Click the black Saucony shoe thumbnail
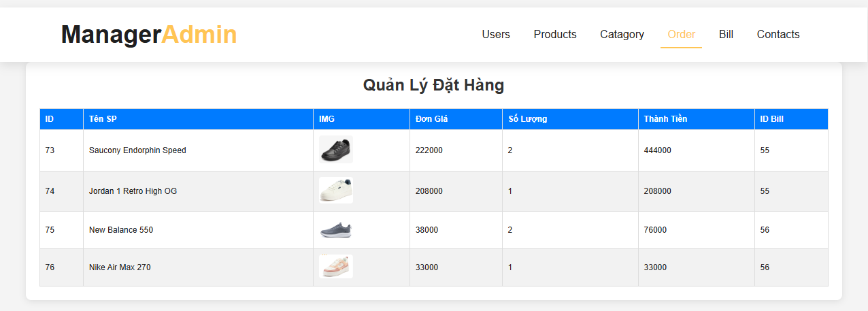This screenshot has width=868, height=311. point(336,150)
